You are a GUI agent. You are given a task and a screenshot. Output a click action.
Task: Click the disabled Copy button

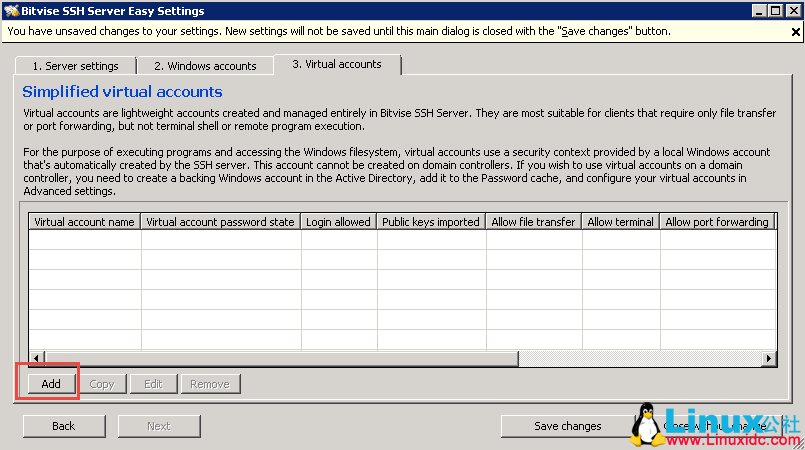(x=102, y=384)
